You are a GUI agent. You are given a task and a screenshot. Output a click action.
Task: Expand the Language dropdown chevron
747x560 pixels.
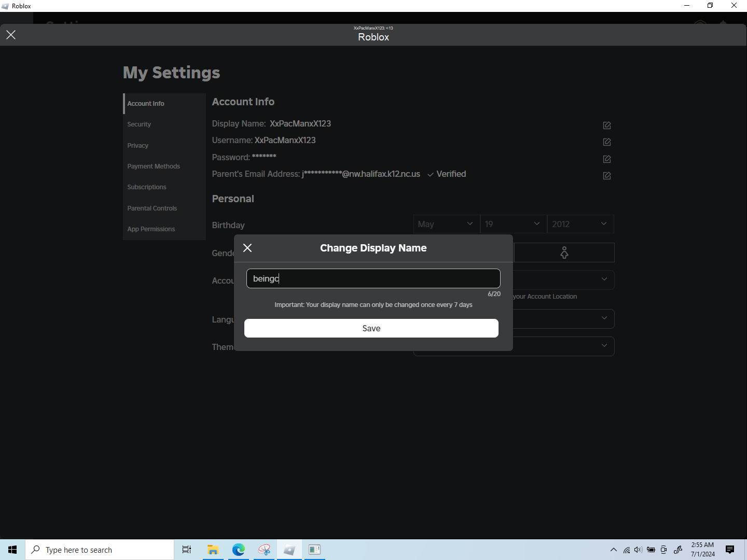[x=604, y=318]
